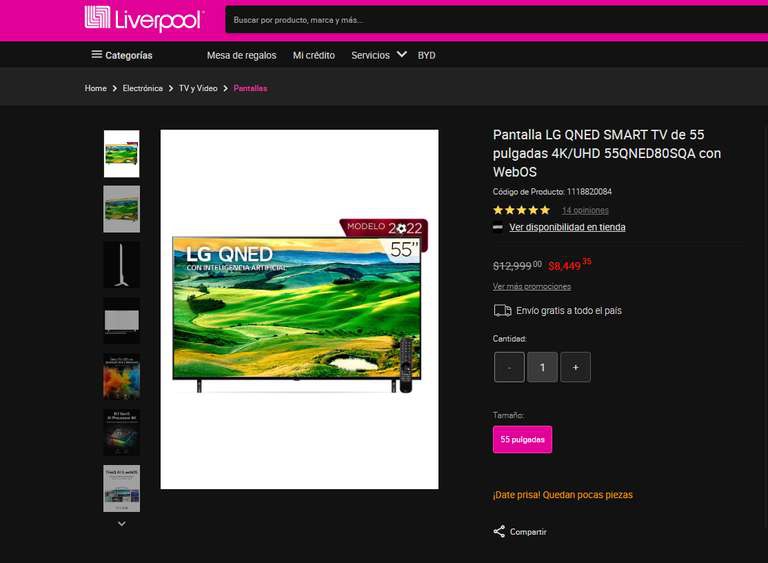This screenshot has width=768, height=563.
Task: Select the colorful paint-splash thumbnail
Action: click(121, 377)
